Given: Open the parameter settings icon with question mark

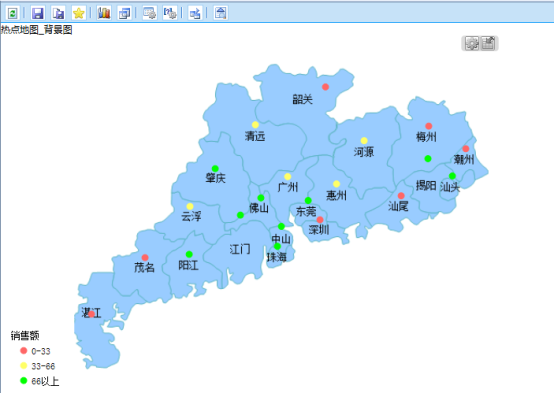Looking at the screenshot, I should point(170,13).
